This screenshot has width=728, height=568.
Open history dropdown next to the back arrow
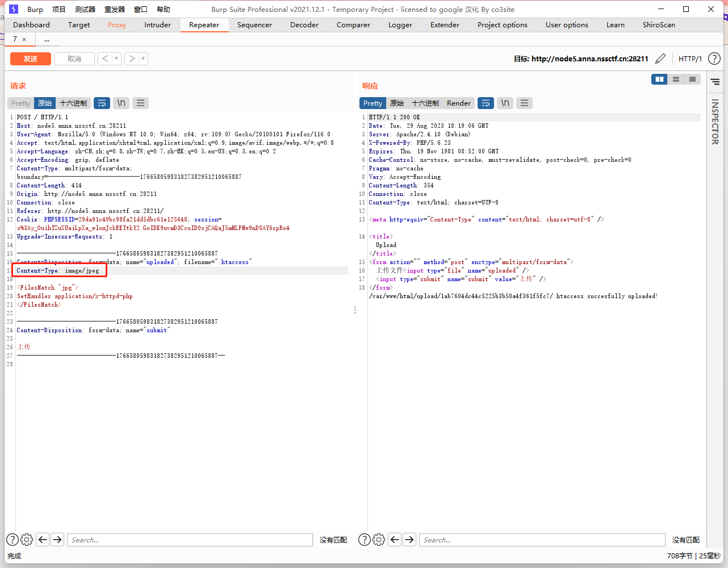[116, 59]
